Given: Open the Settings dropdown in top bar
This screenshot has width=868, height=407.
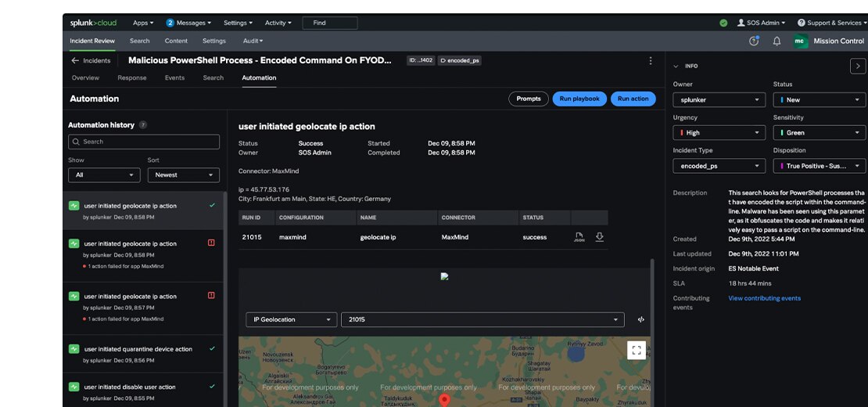Looking at the screenshot, I should [238, 23].
